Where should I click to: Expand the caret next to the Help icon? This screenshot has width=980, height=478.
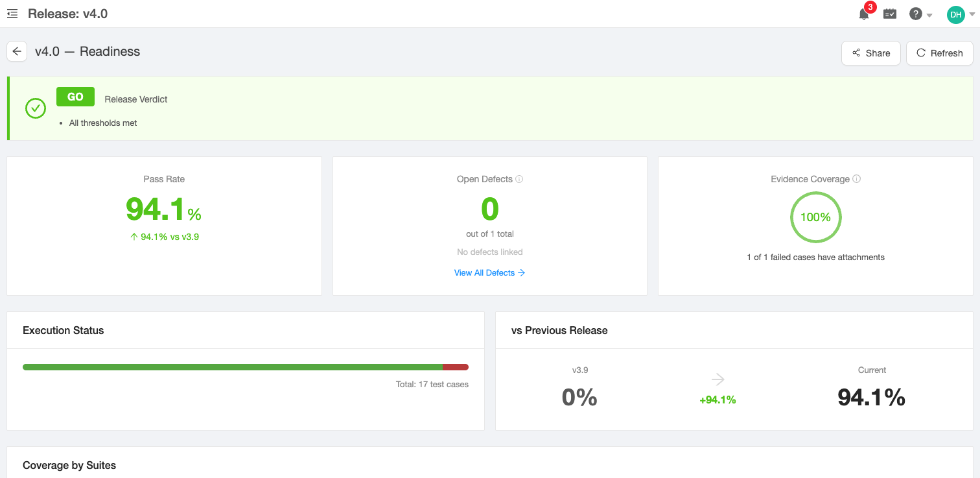928,15
